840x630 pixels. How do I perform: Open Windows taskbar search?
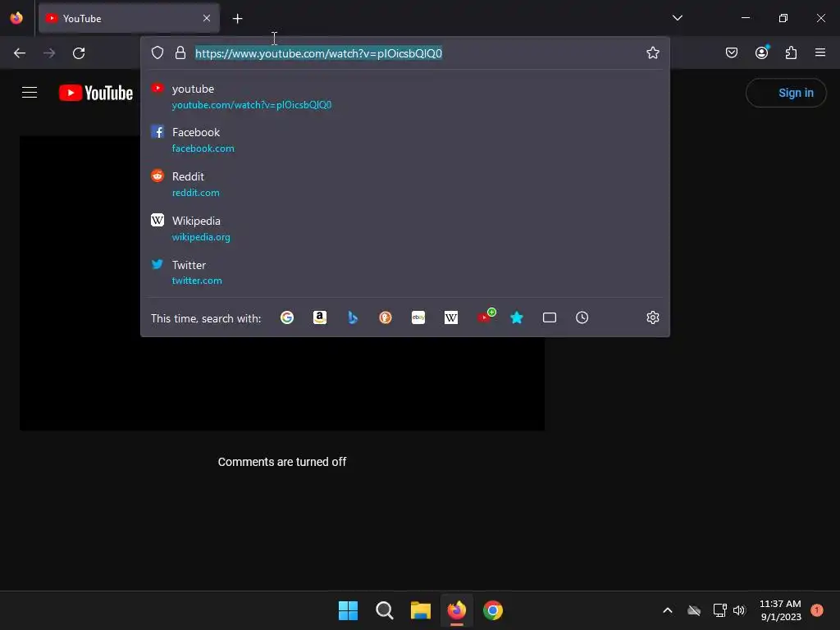[384, 610]
